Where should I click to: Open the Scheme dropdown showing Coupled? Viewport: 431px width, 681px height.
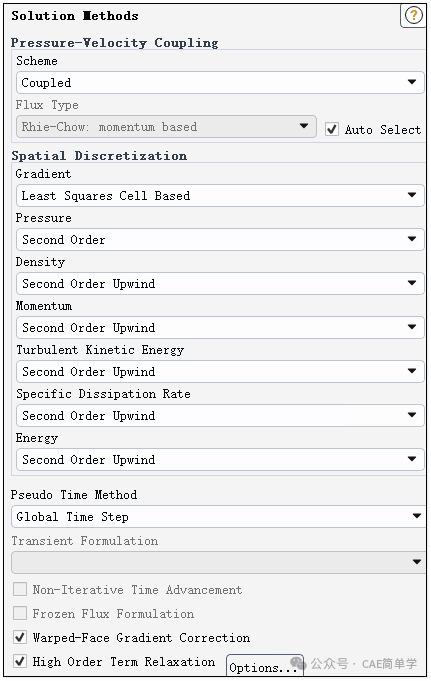[x=220, y=83]
